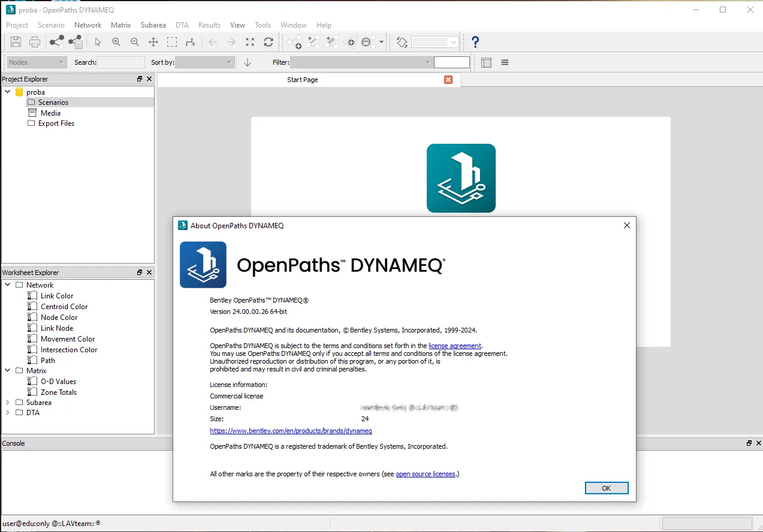The image size is (763, 532).
Task: Expand the DTA worksheet folder
Action: [8, 413]
